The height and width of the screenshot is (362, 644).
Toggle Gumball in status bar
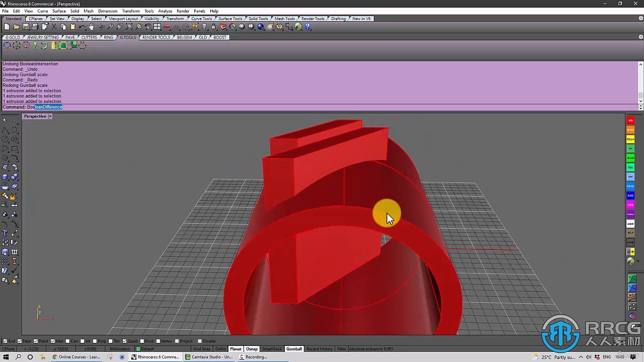[294, 349]
